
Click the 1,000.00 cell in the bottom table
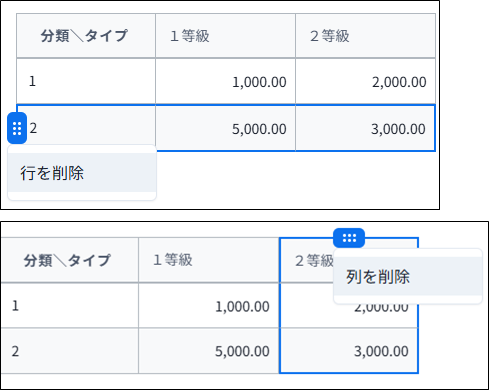tap(209, 306)
